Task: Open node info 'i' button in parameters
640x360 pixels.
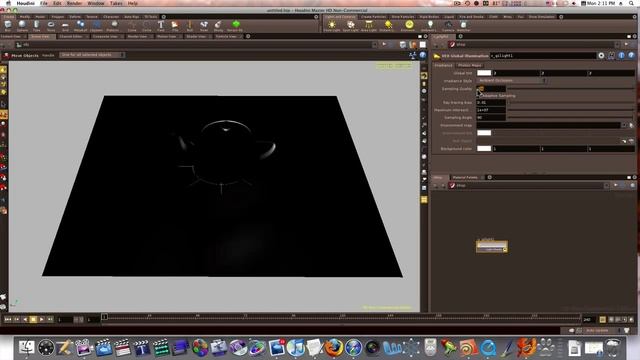Action: [621, 56]
